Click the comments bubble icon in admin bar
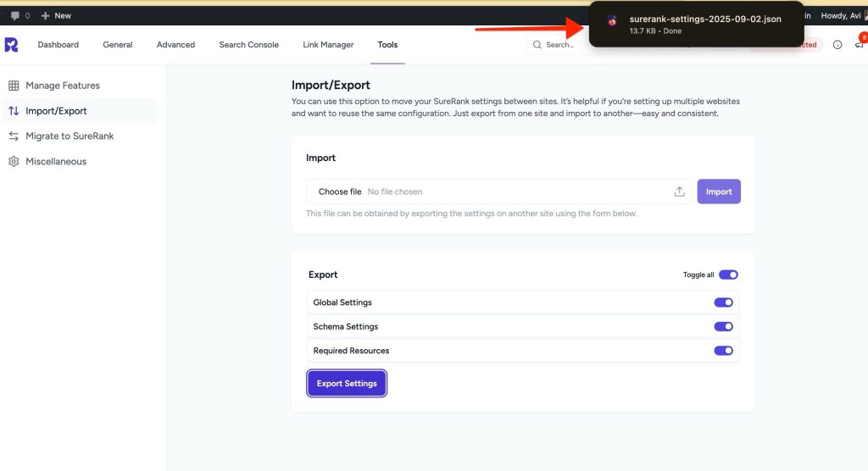This screenshot has width=868, height=471. pyautogui.click(x=15, y=15)
